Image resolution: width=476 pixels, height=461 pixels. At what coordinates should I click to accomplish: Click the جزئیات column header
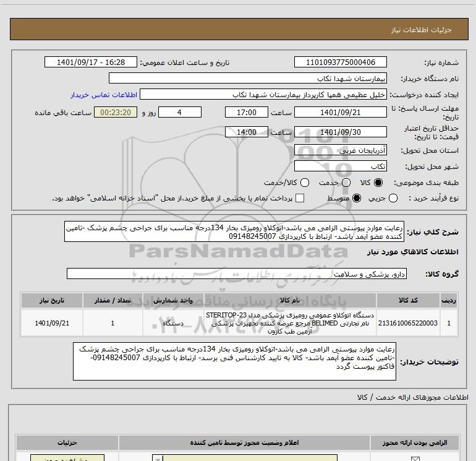tap(67, 443)
